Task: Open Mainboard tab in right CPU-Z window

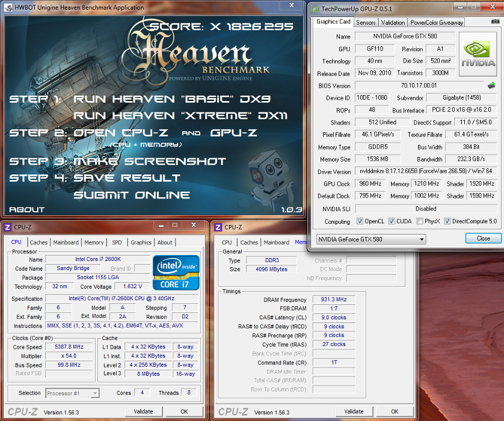Action: point(277,242)
